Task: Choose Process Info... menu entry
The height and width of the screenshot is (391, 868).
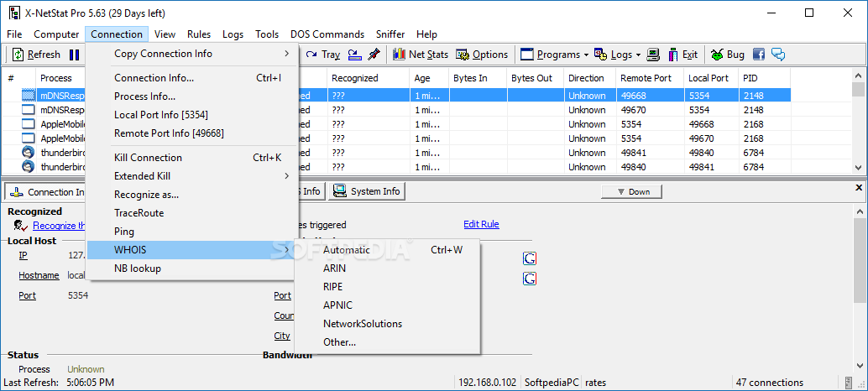Action: [192, 96]
